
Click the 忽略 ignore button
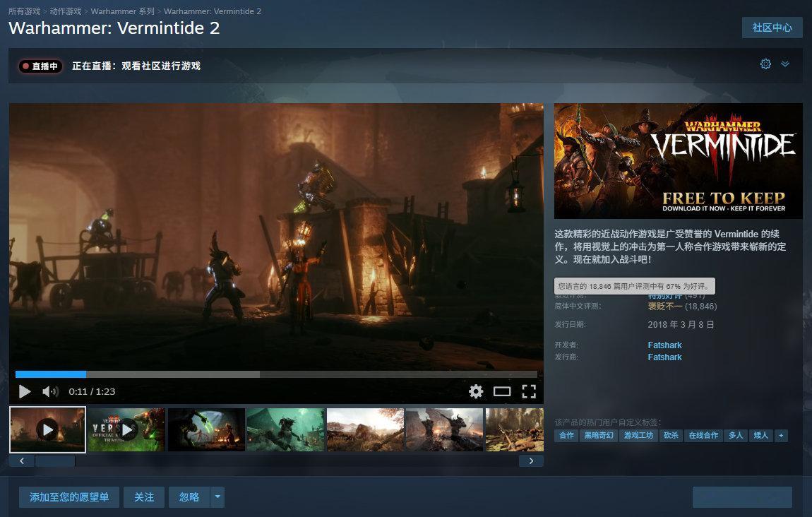pos(189,497)
